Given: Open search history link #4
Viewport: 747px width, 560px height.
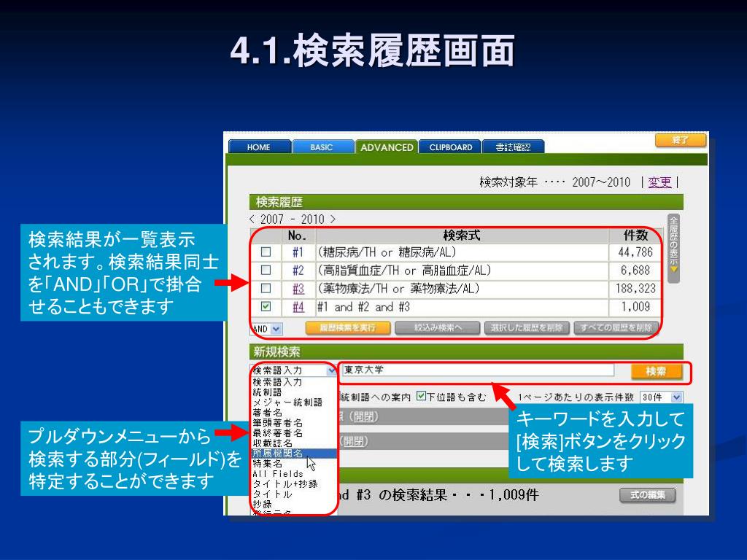Looking at the screenshot, I should (298, 307).
